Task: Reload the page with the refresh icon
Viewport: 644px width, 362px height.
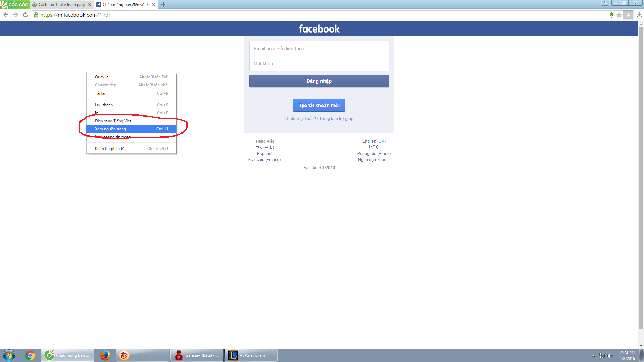Action: [x=25, y=15]
